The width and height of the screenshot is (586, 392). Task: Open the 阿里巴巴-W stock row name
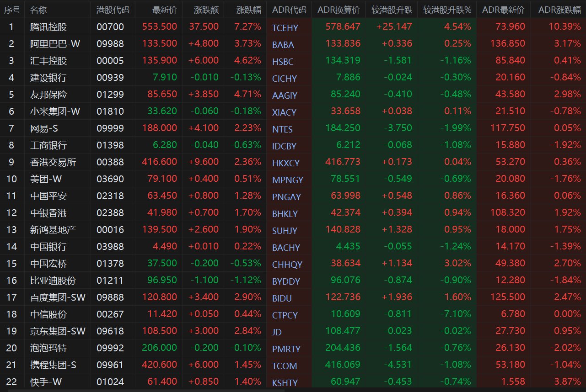55,44
